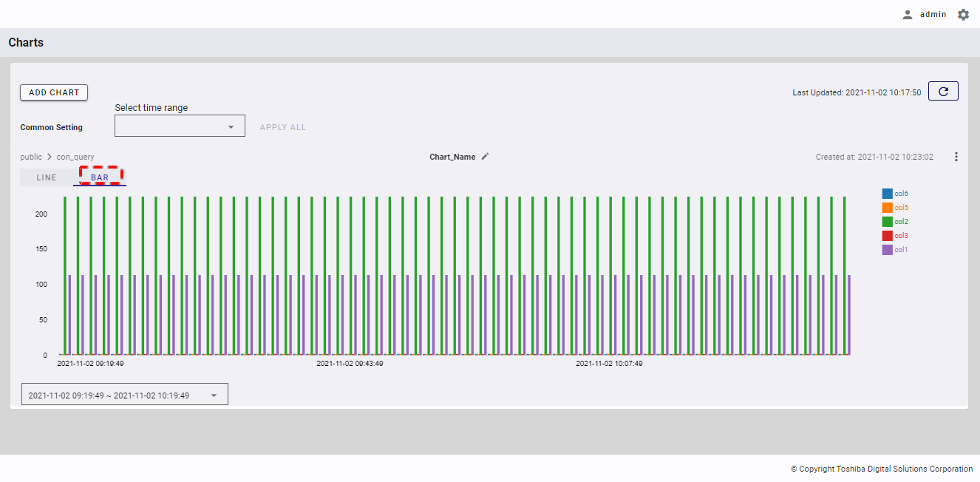Viewport: 980px width, 482px height.
Task: Hide the col2 series via legend
Action: [901, 222]
